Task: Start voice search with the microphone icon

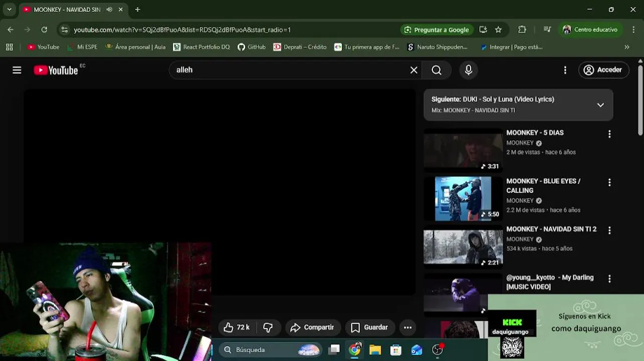Action: pyautogui.click(x=468, y=70)
